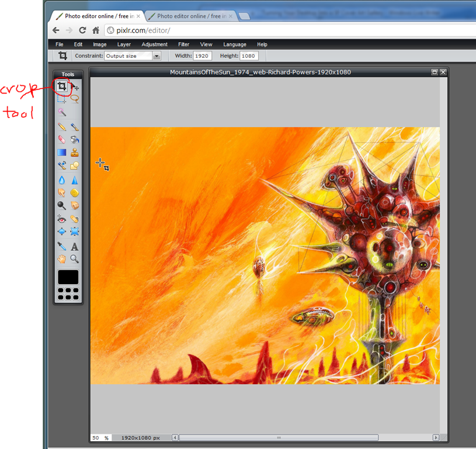Activate the Magic Wand tool
Screen dimensions: 476x449
pos(61,112)
